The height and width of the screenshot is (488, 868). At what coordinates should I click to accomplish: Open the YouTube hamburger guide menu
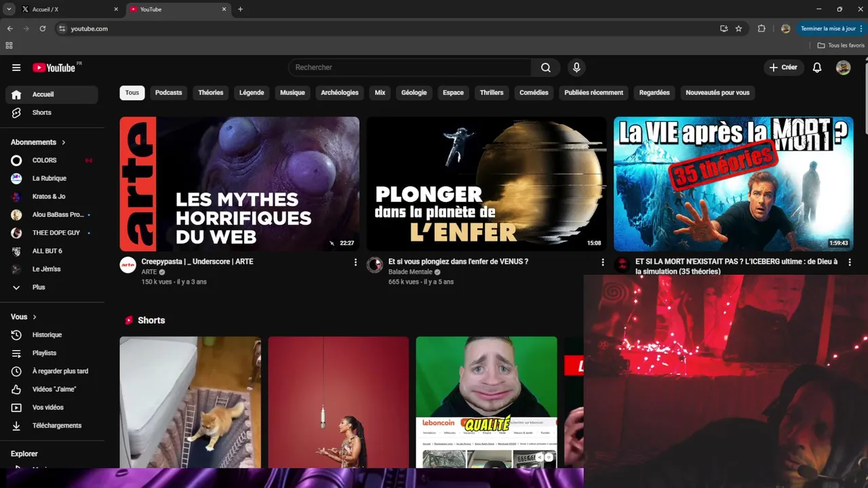pyautogui.click(x=16, y=68)
